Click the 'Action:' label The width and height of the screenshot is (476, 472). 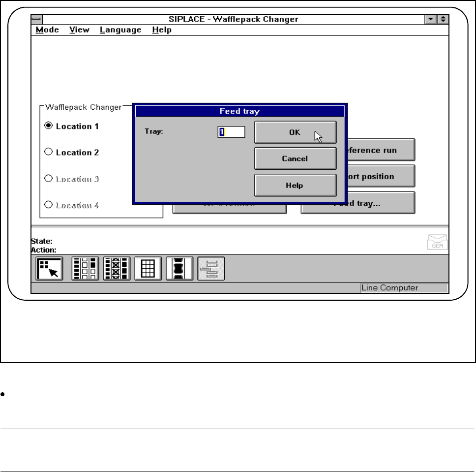click(x=44, y=250)
